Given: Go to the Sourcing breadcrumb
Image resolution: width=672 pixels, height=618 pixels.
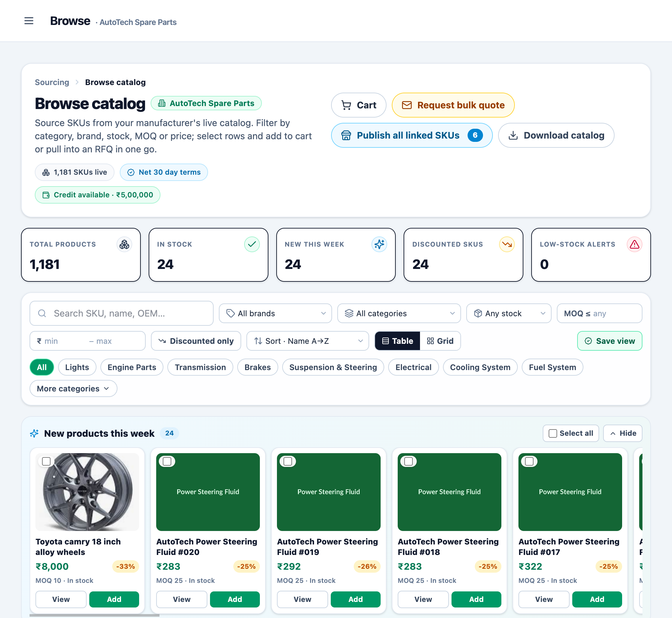Looking at the screenshot, I should pyautogui.click(x=52, y=83).
